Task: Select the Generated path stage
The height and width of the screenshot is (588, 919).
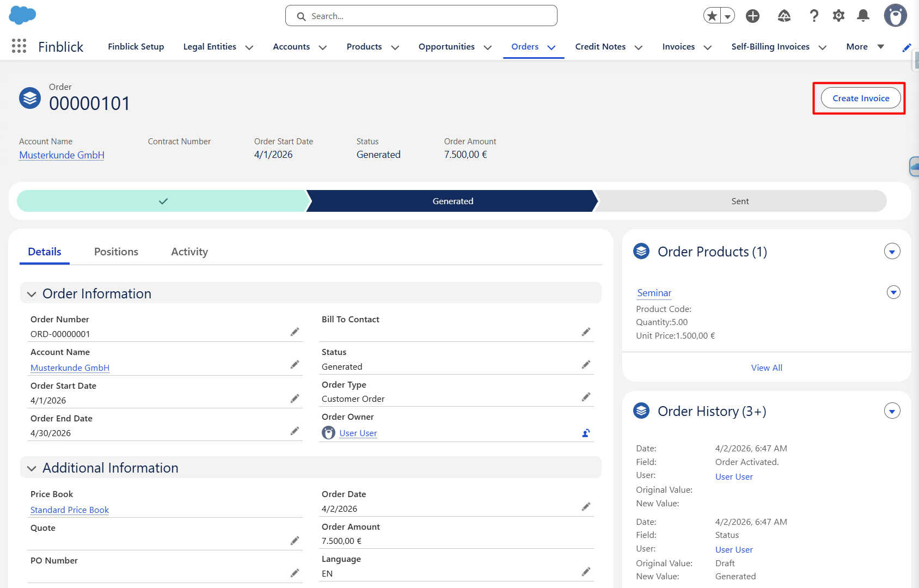Action: click(452, 201)
